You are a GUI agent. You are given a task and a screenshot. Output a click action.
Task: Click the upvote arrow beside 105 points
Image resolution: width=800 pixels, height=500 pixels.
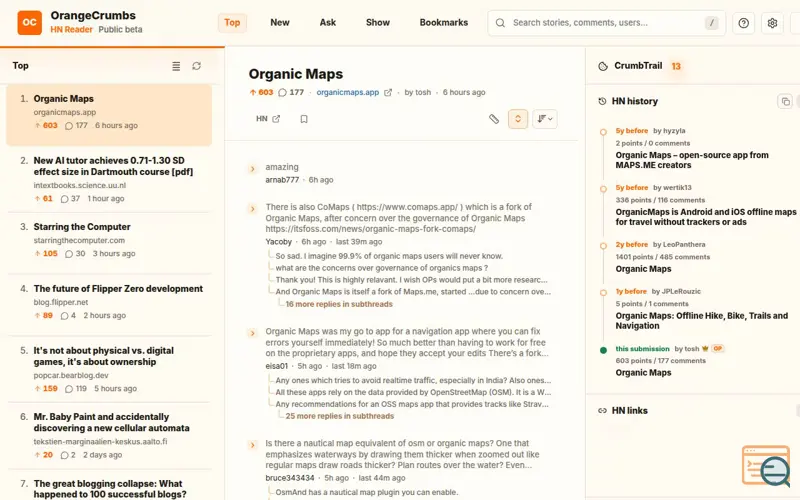pos(37,254)
